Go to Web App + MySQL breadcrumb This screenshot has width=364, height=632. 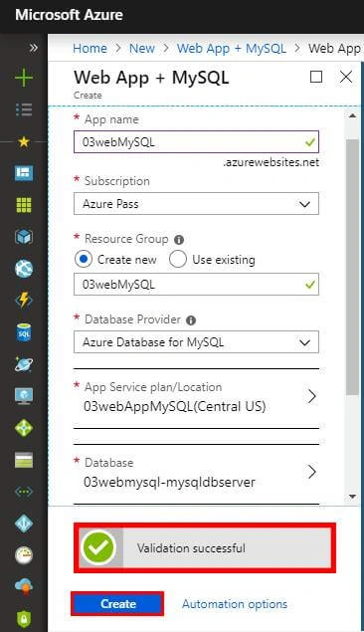pyautogui.click(x=232, y=49)
